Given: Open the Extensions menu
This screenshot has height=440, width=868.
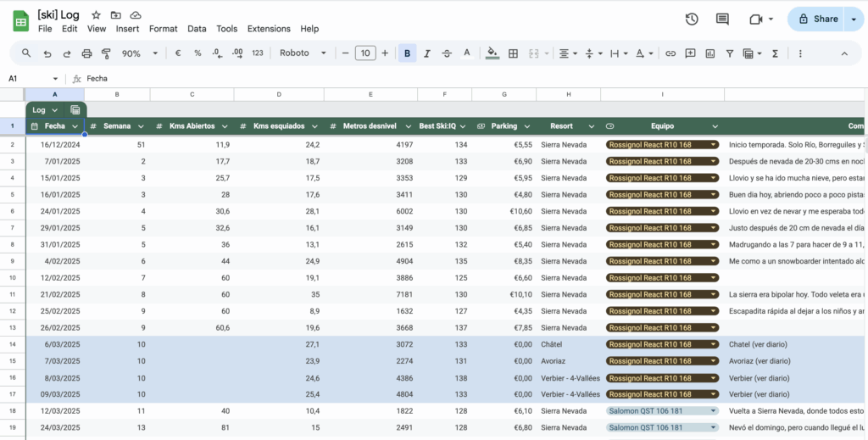Looking at the screenshot, I should (269, 29).
